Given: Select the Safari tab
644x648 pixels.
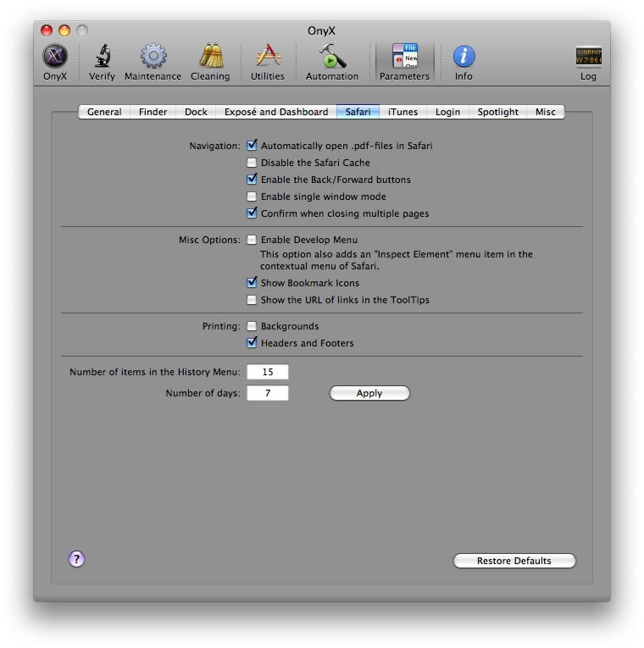Looking at the screenshot, I should click(358, 112).
